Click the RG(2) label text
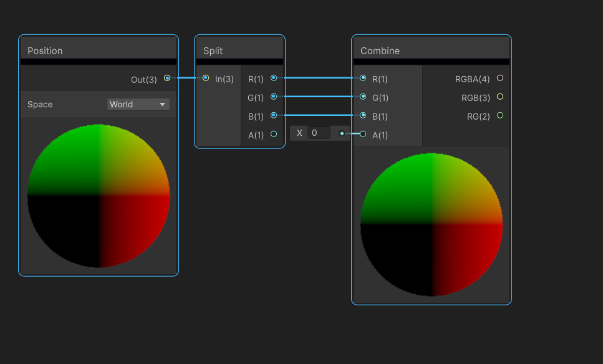603x364 pixels. pyautogui.click(x=478, y=117)
